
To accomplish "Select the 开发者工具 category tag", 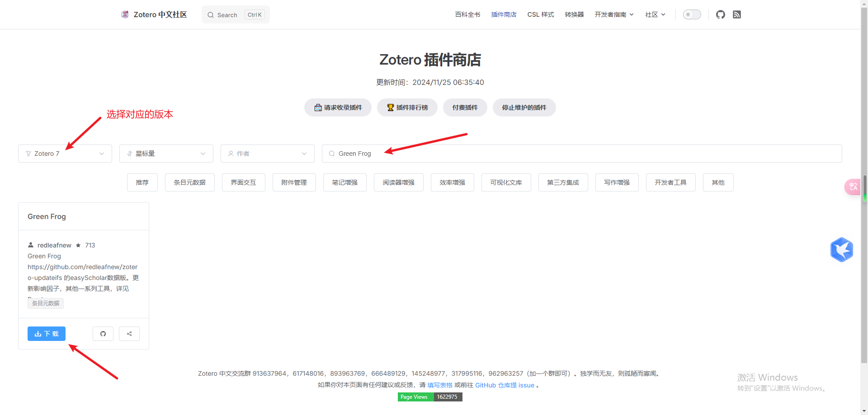I will point(671,182).
